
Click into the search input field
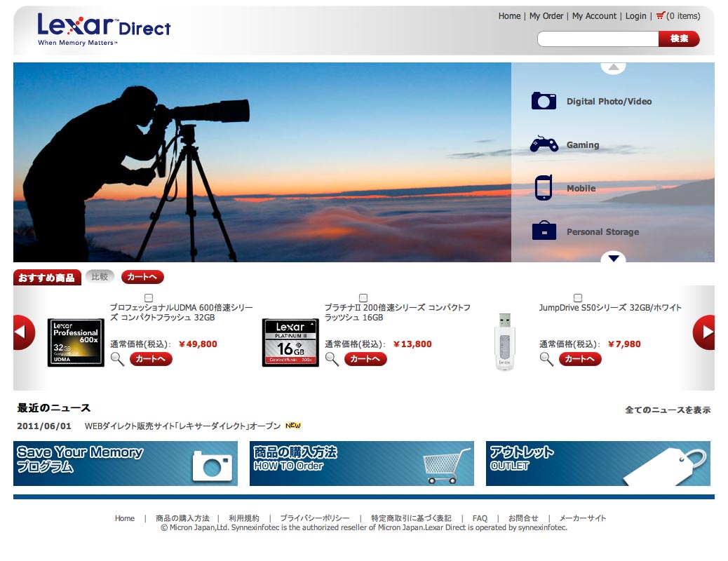(x=598, y=39)
